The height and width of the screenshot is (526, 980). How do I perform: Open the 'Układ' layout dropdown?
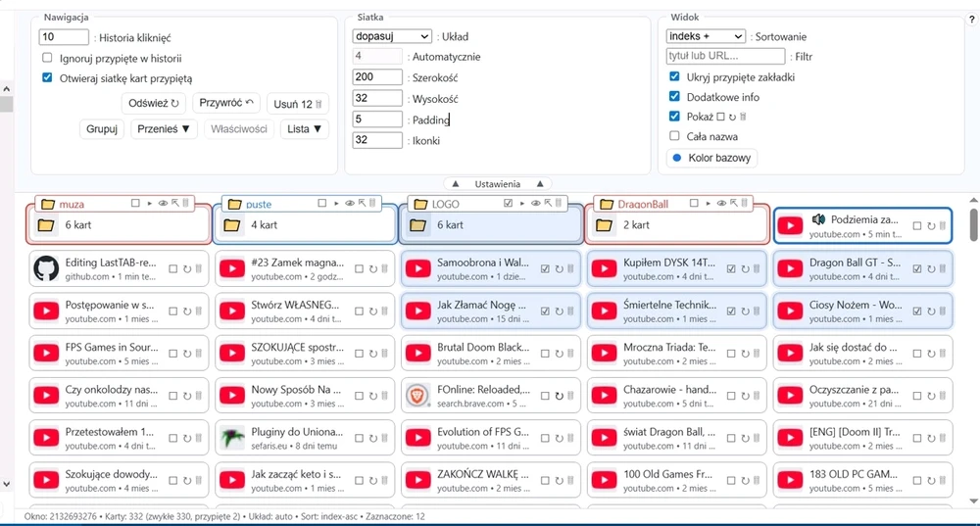click(x=392, y=36)
